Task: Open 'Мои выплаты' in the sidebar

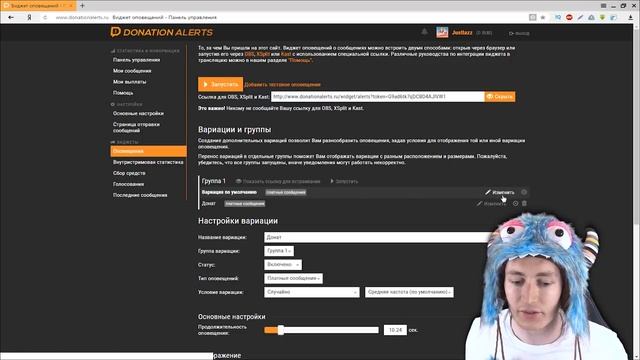Action: coord(129,82)
